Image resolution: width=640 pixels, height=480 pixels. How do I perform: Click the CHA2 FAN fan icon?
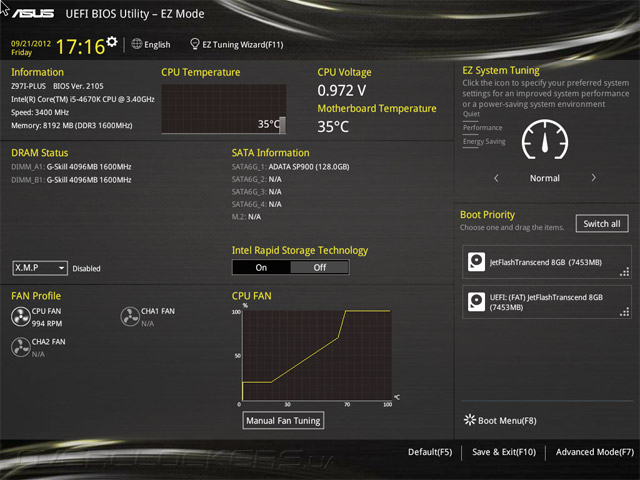20,347
